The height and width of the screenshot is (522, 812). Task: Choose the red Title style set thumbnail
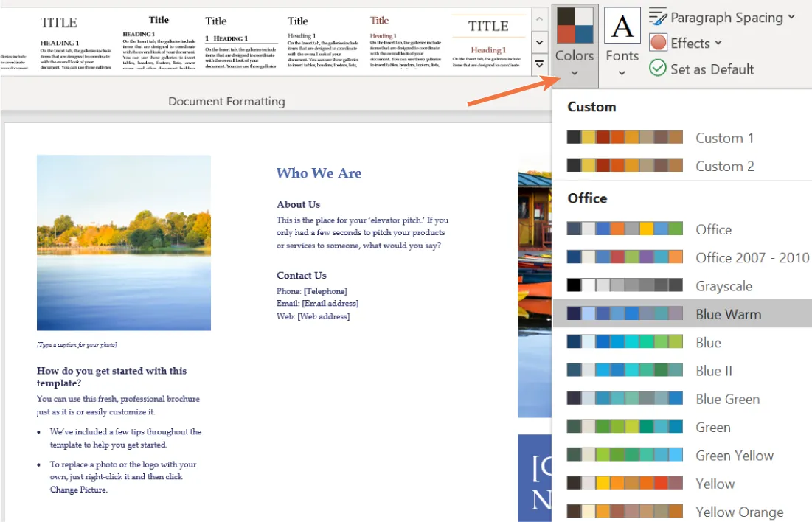(x=406, y=41)
